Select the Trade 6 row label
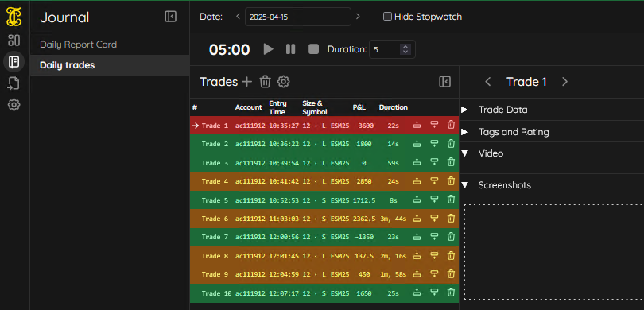This screenshot has height=310, width=644. [215, 219]
